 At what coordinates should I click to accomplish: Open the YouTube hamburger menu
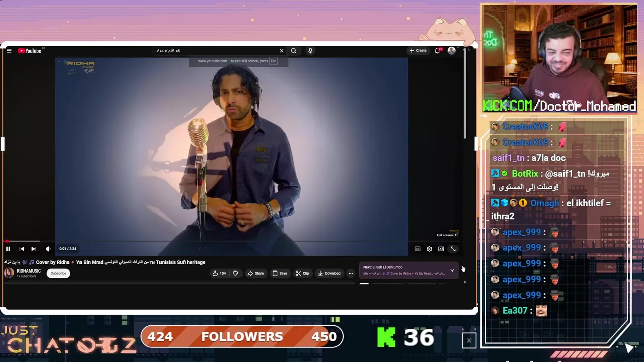[x=9, y=51]
